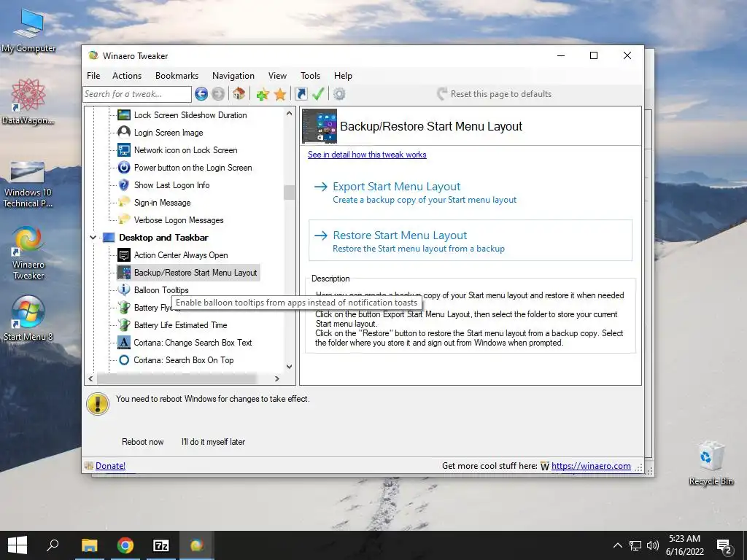The width and height of the screenshot is (747, 560).
Task: Open the Action Center notifications icon
Action: [724, 546]
